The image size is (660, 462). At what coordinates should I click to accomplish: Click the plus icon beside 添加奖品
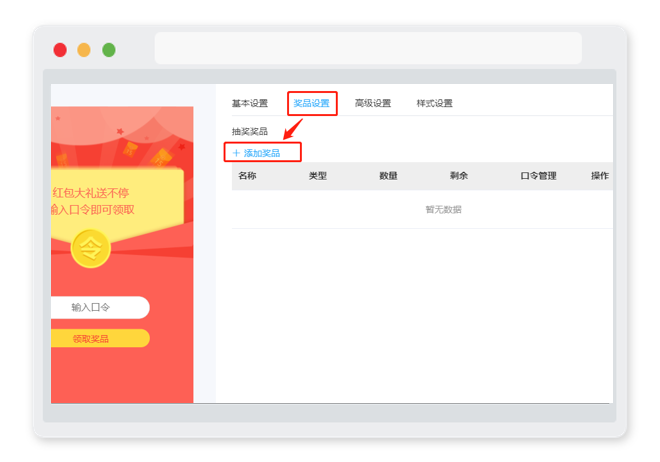[x=236, y=153]
